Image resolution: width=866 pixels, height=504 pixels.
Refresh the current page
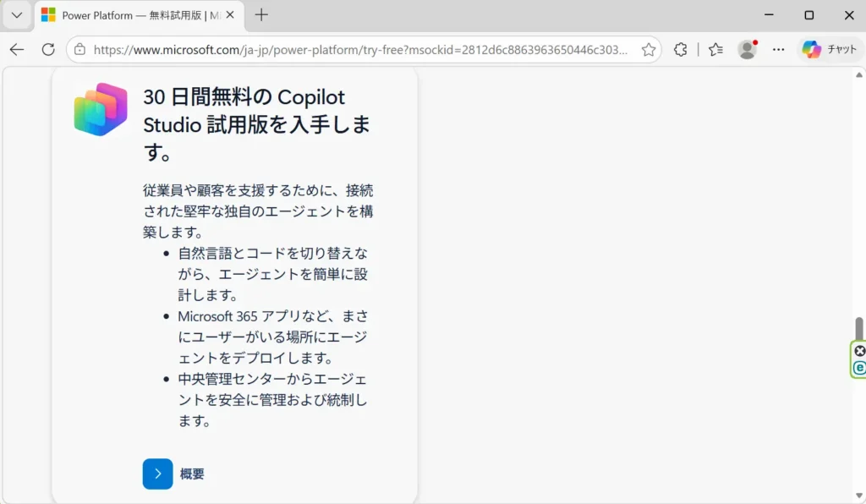coord(48,50)
